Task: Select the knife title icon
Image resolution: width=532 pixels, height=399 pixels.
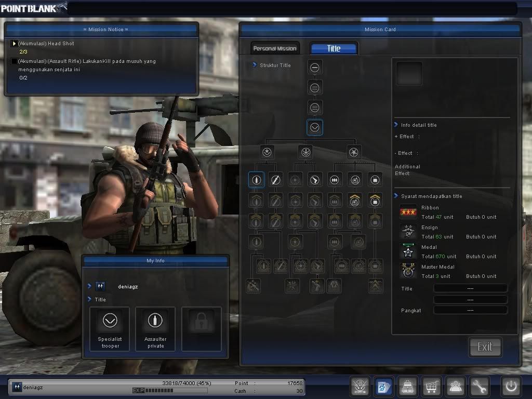Action: coord(275,180)
